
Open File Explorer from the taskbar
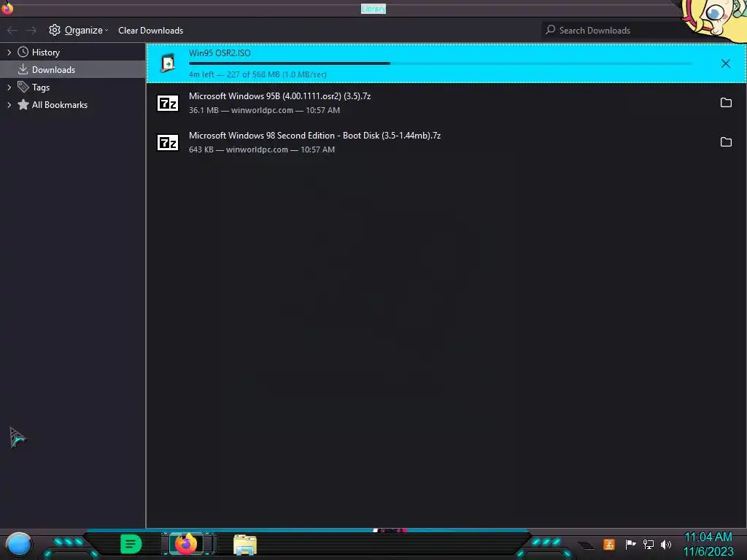pyautogui.click(x=245, y=545)
